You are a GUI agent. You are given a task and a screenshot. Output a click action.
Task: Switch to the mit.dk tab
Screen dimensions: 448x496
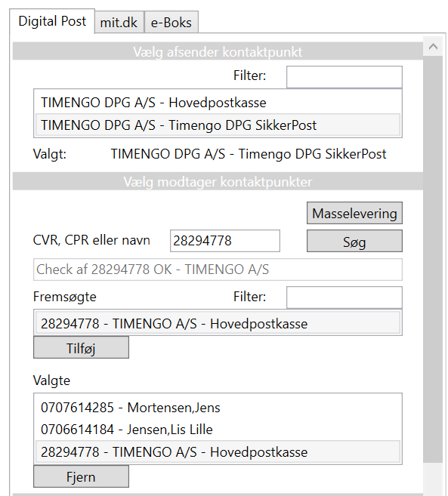click(119, 22)
